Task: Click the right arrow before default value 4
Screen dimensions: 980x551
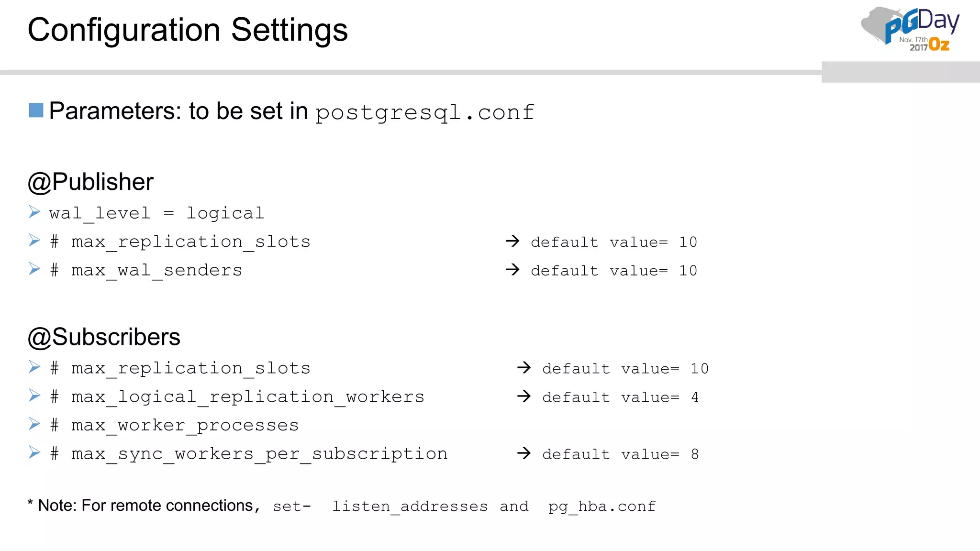Action: pyautogui.click(x=524, y=396)
